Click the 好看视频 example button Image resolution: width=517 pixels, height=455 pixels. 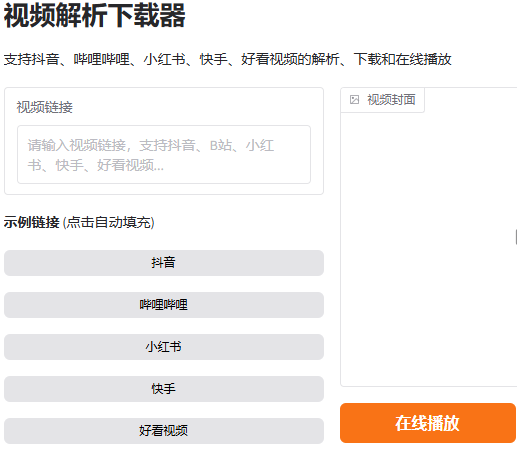[x=164, y=431]
